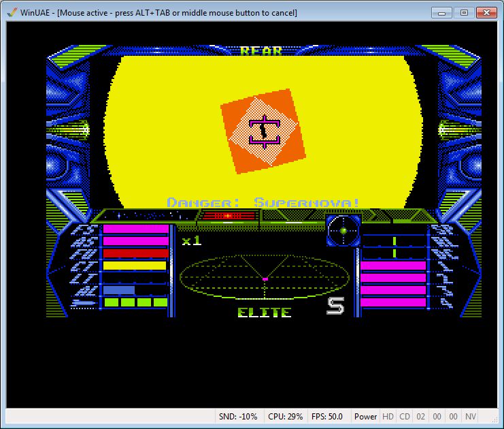
Task: Minimize the WinUAE window
Action: coord(441,13)
